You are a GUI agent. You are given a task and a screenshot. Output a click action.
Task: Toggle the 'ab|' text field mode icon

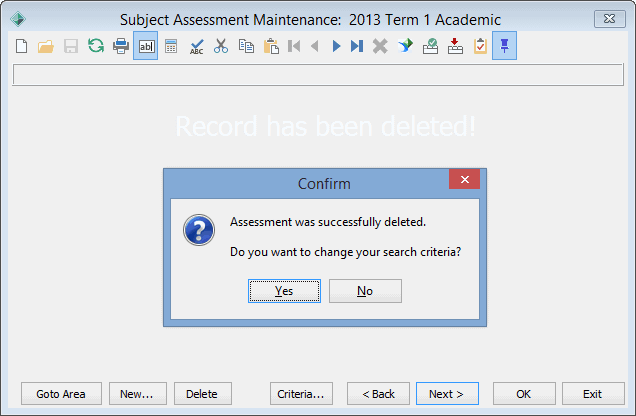click(146, 46)
